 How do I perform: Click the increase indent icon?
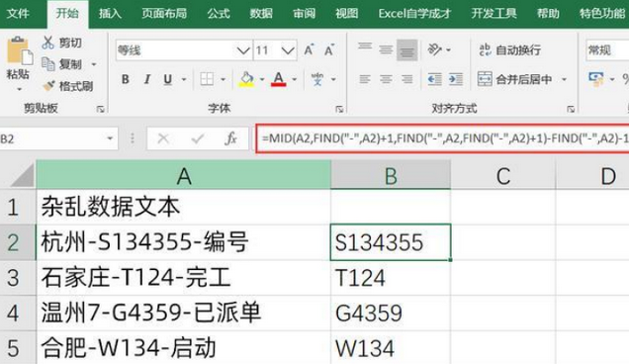[456, 79]
